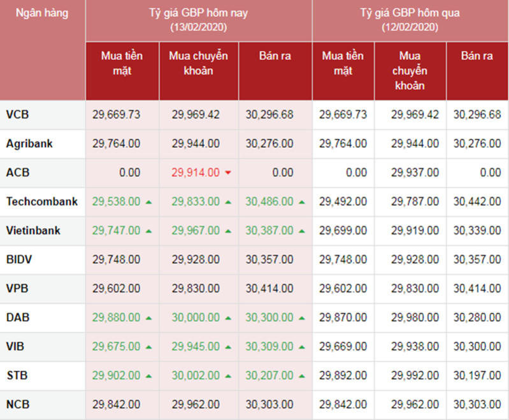The image size is (509, 420).
Task: Click the green arrow beside DAB 30,000.00
Action: coord(228,318)
